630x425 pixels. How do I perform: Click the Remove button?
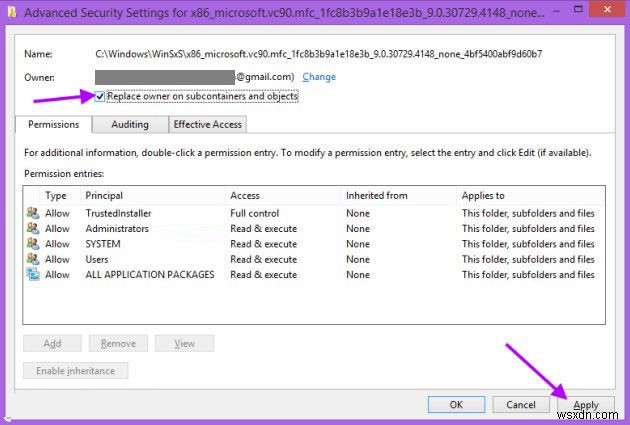pos(118,343)
